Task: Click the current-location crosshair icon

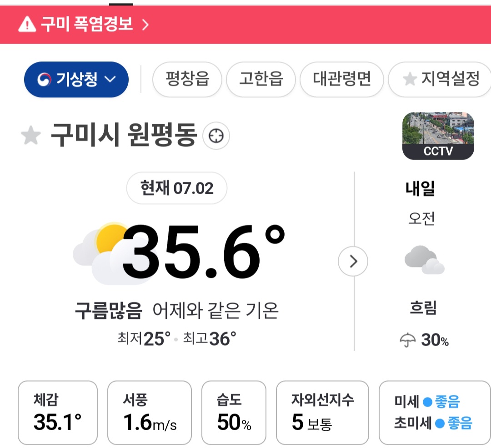Action: tap(216, 136)
